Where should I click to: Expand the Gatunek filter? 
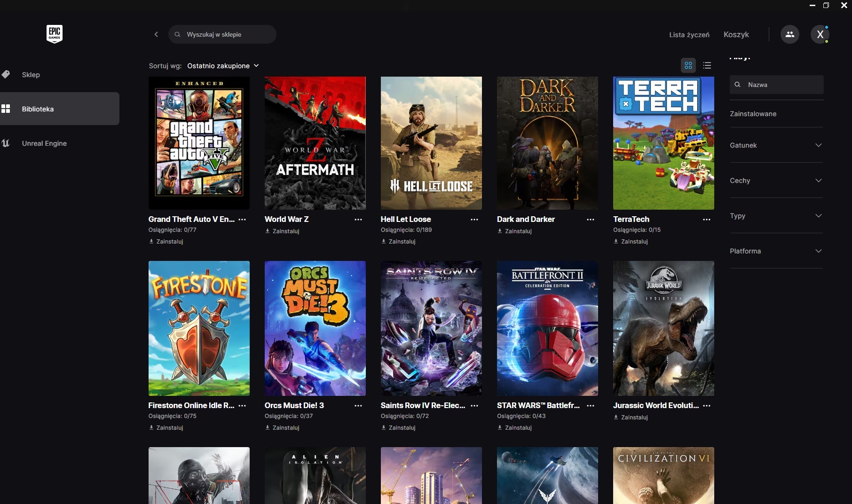(x=776, y=145)
